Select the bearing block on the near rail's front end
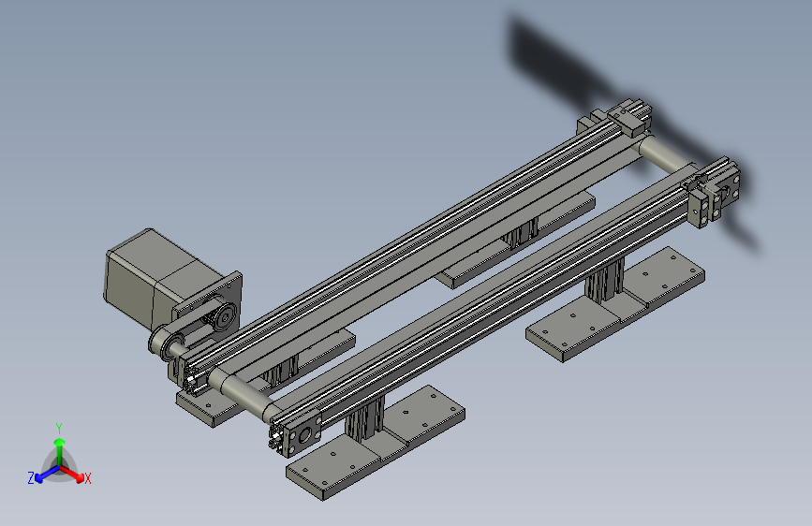 pyautogui.click(x=302, y=435)
